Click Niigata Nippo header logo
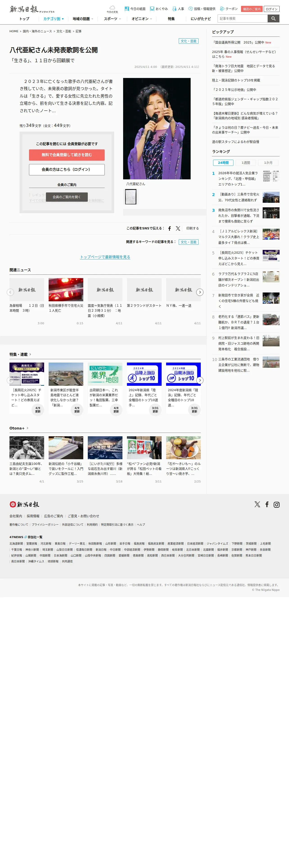Image resolution: width=289 pixels, height=868 pixels. pos(32,9)
